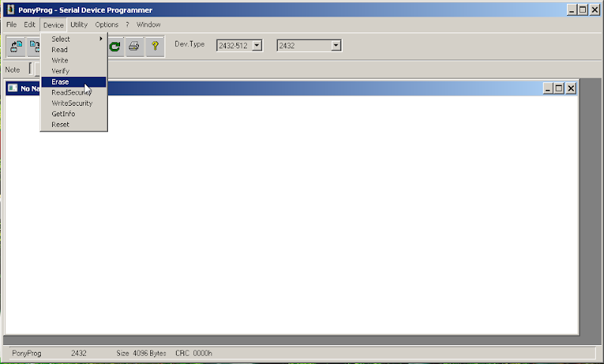The image size is (604, 364).
Task: Close the No Name child window
Action: tap(571, 88)
